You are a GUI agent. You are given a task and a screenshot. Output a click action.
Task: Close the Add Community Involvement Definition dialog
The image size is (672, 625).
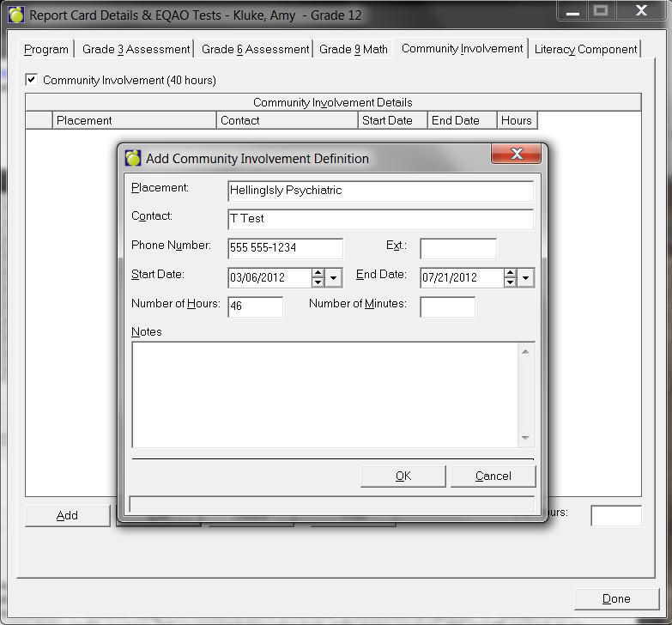pos(517,155)
